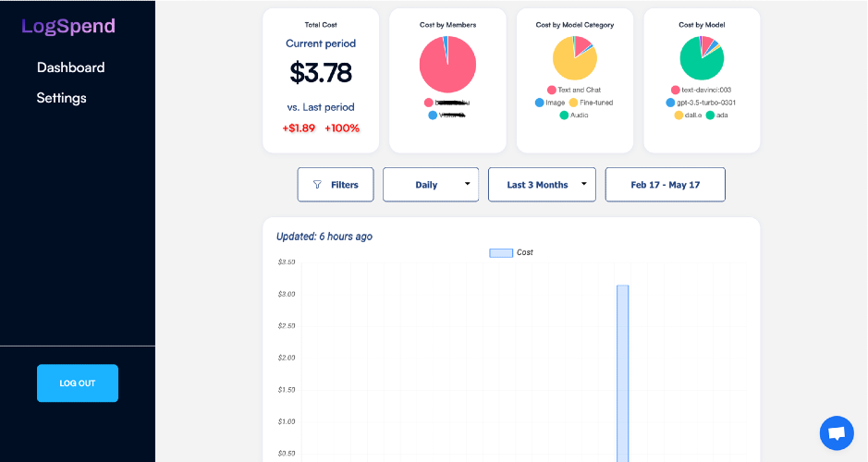Open the Filters button
This screenshot has width=868, height=462.
pyautogui.click(x=335, y=185)
